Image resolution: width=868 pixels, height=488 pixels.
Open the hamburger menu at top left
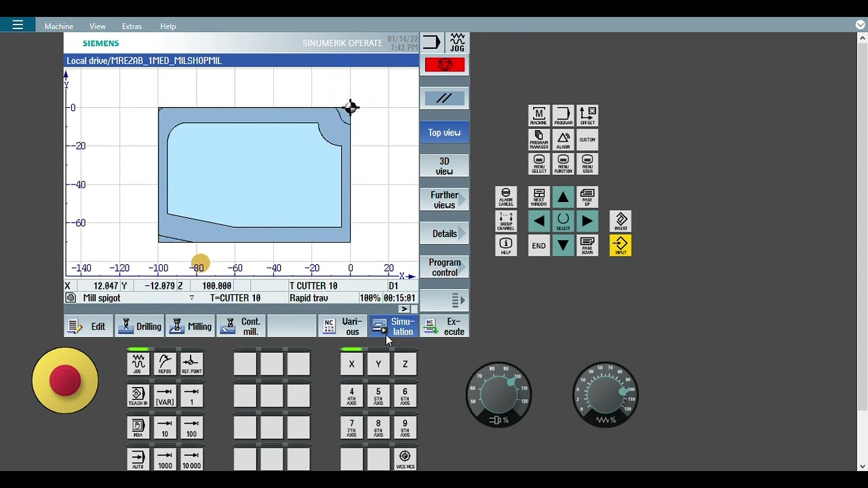click(x=18, y=25)
